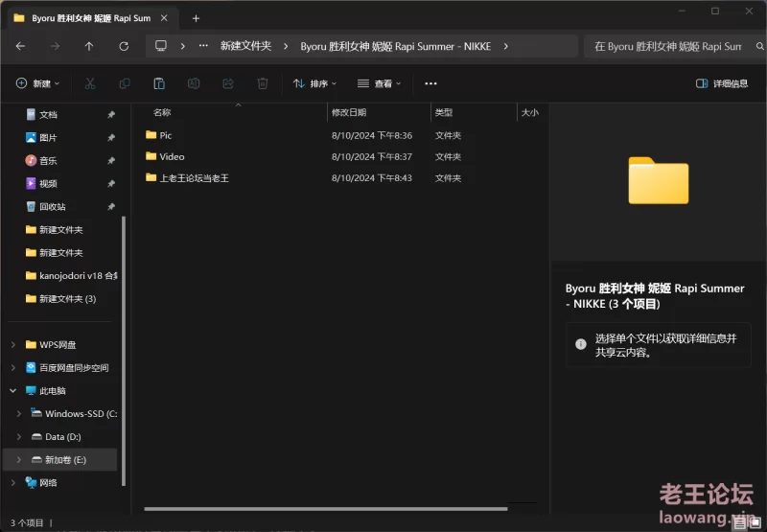This screenshot has width=767, height=532.
Task: Click the delete trash icon
Action: 263,83
